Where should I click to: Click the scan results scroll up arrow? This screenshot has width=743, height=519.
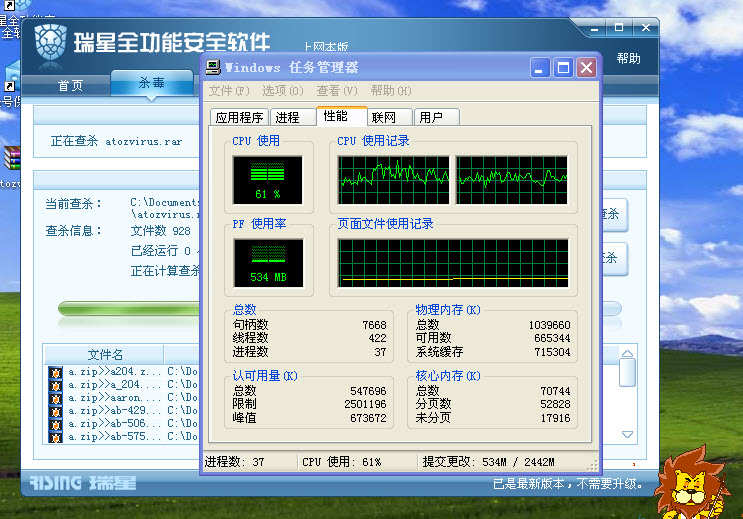click(x=627, y=354)
